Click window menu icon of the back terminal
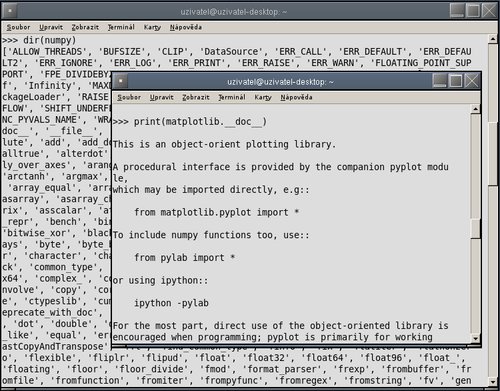Image resolution: width=500 pixels, height=391 pixels. click(x=10, y=11)
